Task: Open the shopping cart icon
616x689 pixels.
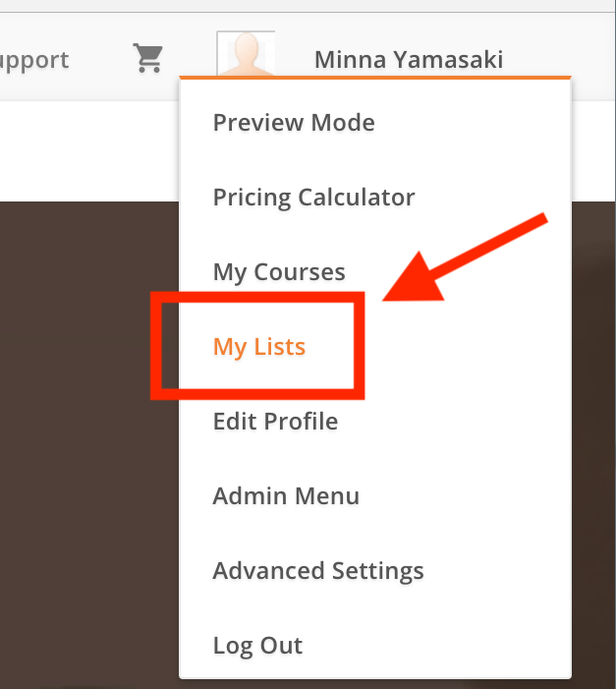Action: click(148, 60)
